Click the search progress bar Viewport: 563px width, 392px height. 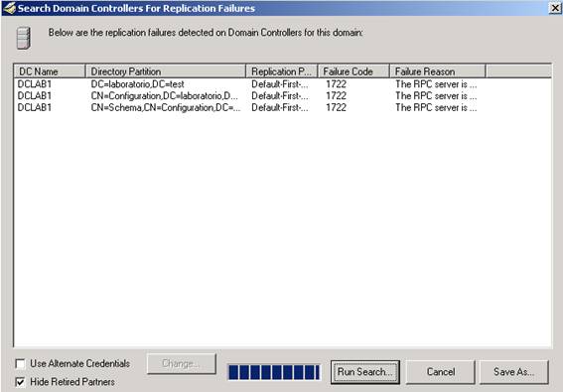(274, 372)
